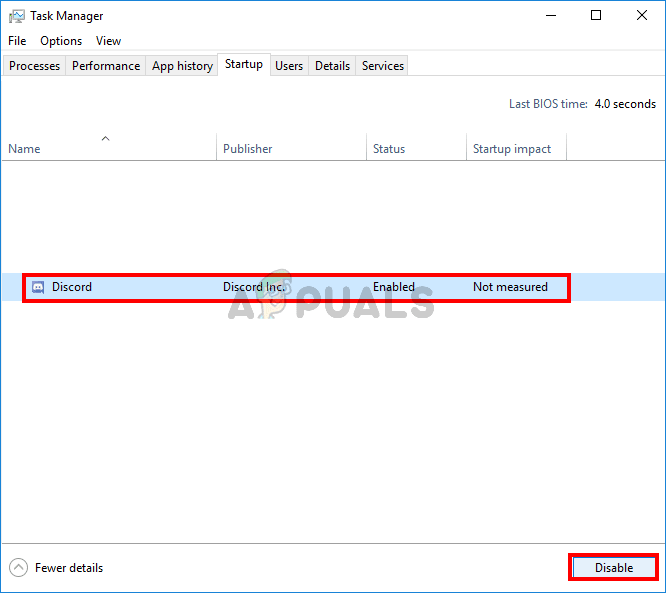Click the Discord app icon in list
666x593 pixels.
click(x=38, y=287)
